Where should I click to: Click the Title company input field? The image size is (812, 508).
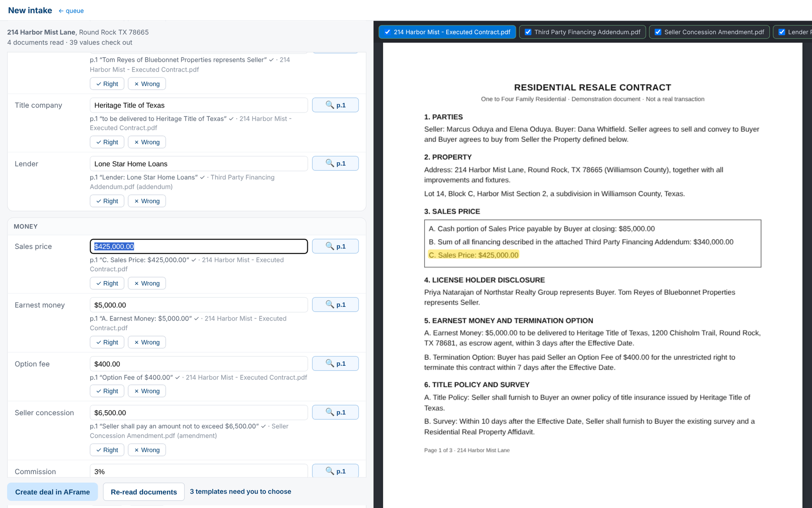[199, 105]
